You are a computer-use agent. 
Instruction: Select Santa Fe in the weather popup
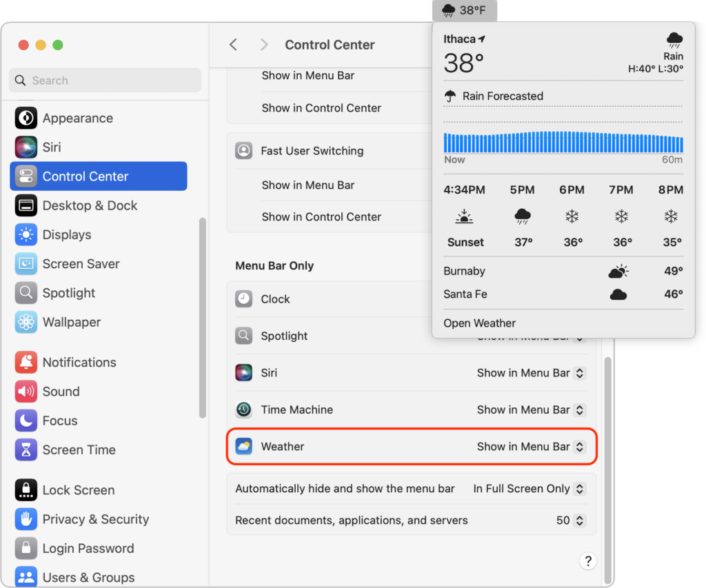click(563, 294)
